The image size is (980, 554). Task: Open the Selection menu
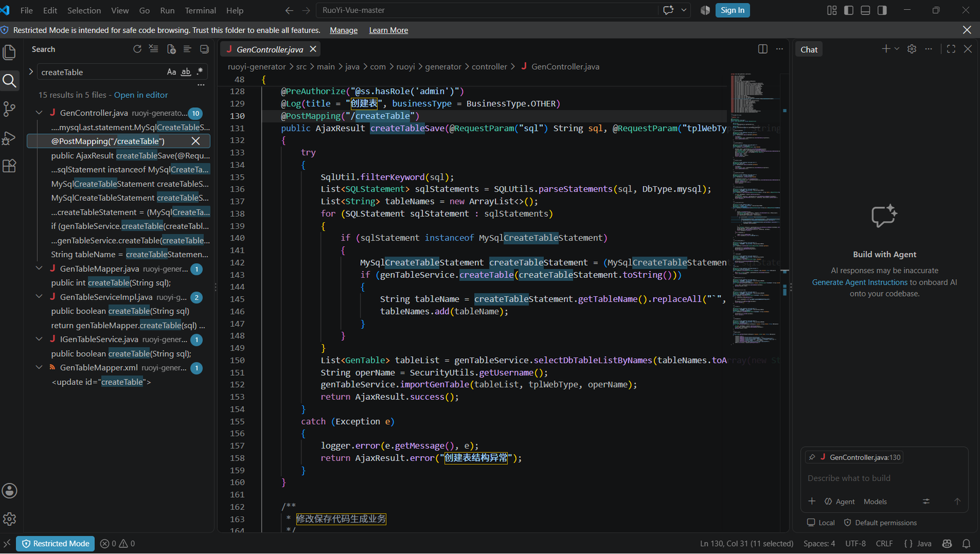(x=84, y=10)
